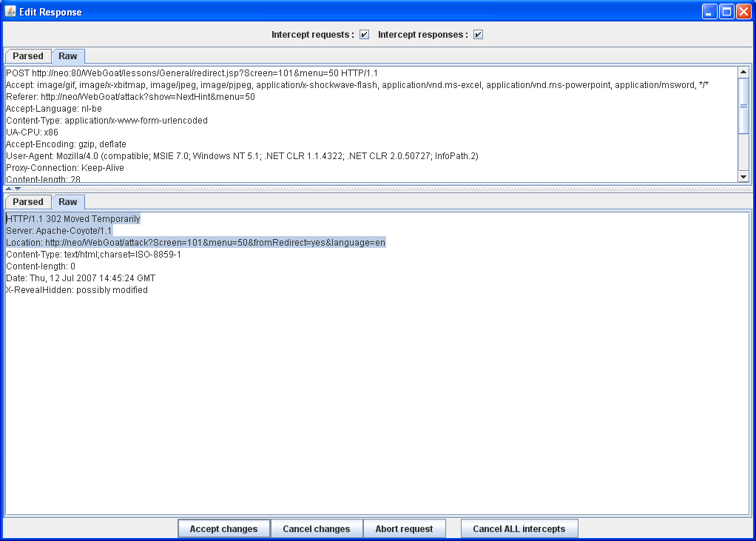Image resolution: width=756 pixels, height=541 pixels.
Task: Maximize the Edit Response window
Action: point(726,12)
